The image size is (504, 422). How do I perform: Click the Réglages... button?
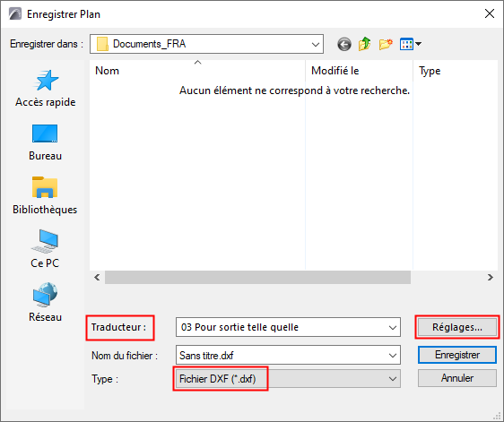[457, 327]
